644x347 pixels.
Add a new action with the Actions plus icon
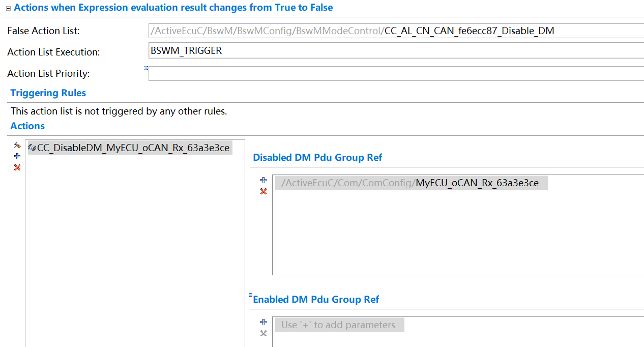17,156
